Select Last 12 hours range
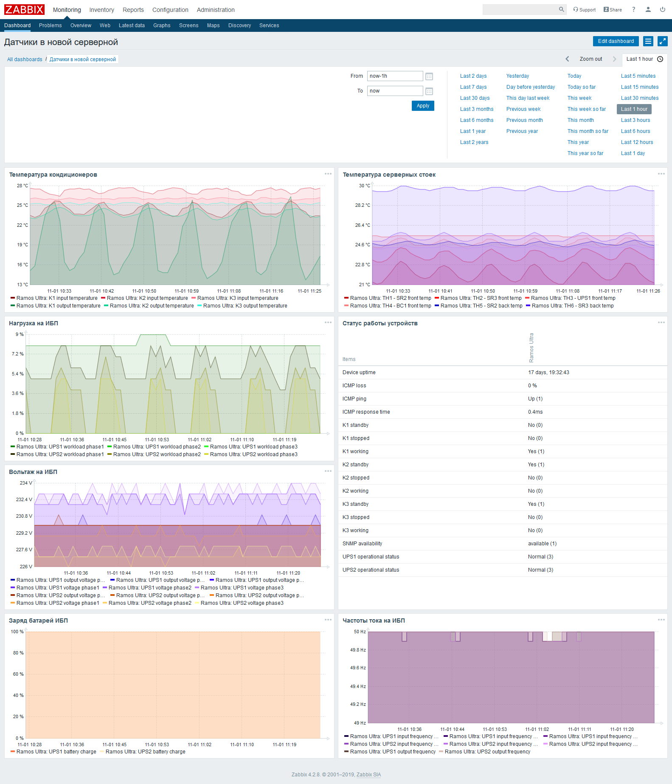Image resolution: width=672 pixels, height=784 pixels. tap(637, 142)
